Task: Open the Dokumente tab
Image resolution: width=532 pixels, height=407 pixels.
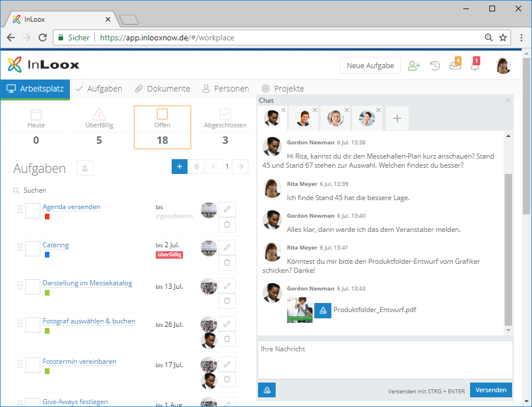Action: [163, 89]
